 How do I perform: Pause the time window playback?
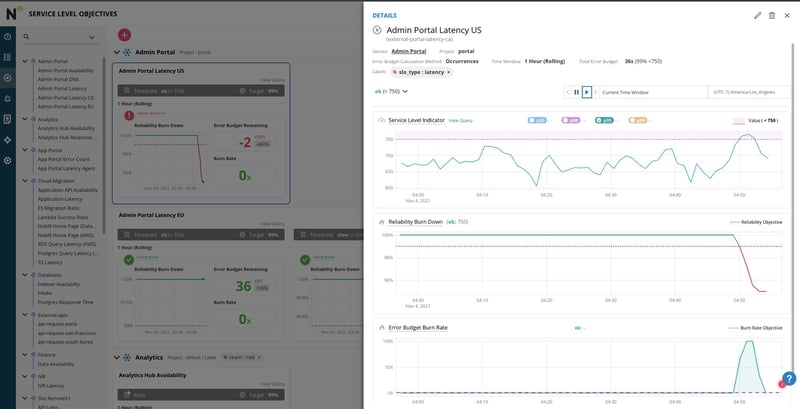[577, 92]
